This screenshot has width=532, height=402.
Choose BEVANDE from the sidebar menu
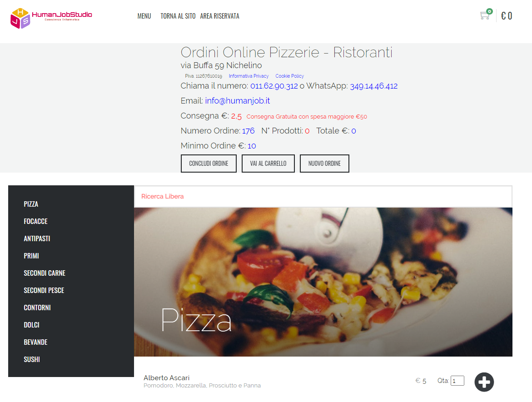[x=35, y=342]
